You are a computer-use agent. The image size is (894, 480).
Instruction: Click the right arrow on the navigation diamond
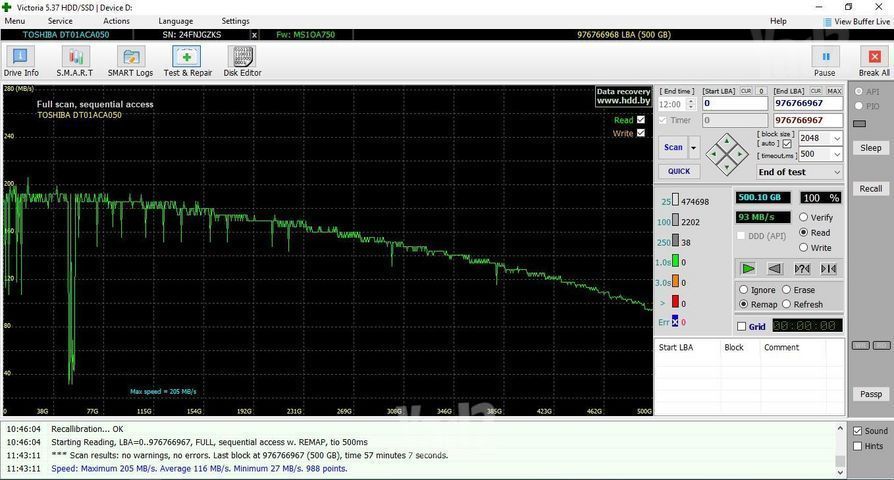coord(740,153)
